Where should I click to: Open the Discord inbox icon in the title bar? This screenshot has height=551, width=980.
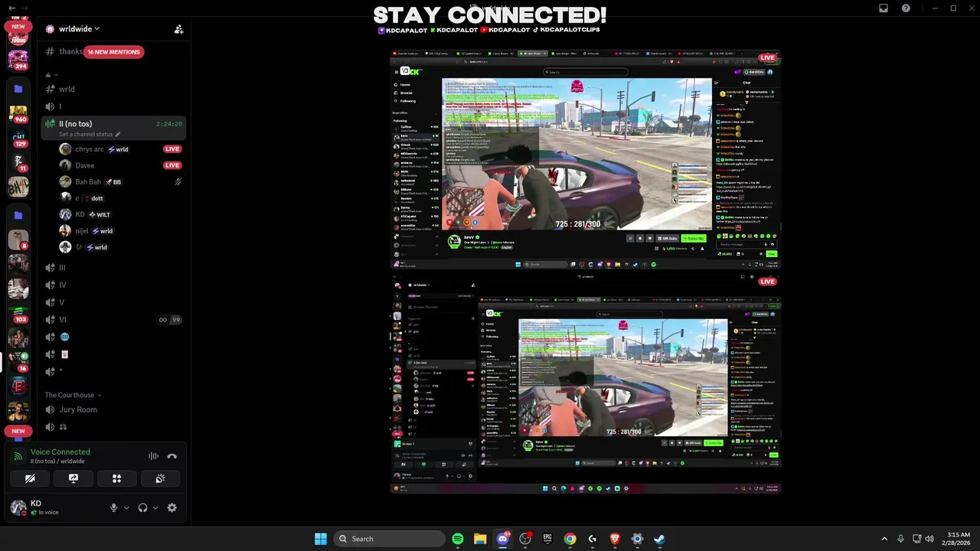click(884, 8)
